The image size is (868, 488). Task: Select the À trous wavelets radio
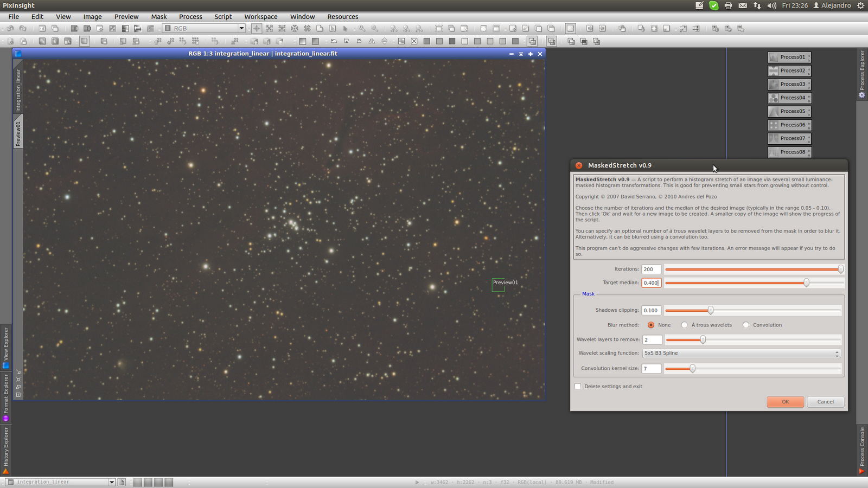pos(685,325)
